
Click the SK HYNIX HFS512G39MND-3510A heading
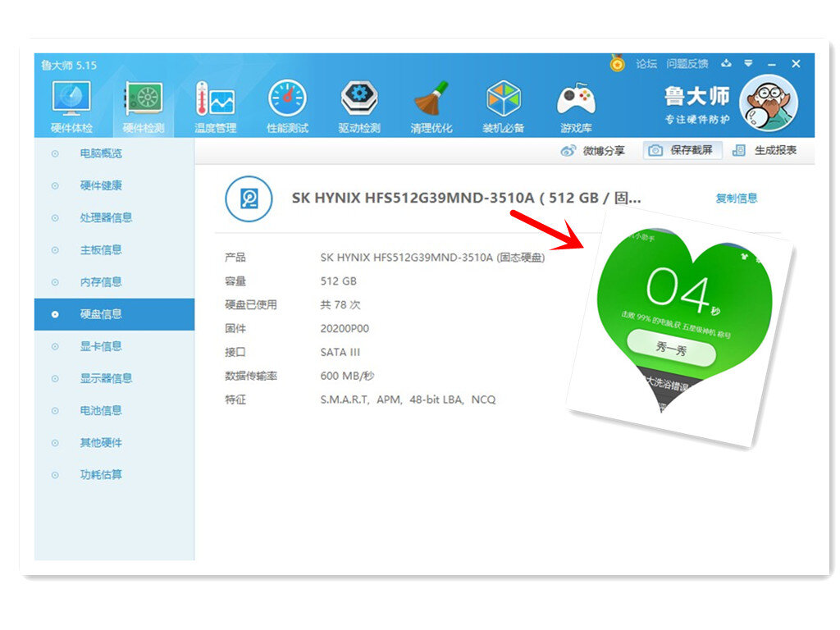coord(466,199)
